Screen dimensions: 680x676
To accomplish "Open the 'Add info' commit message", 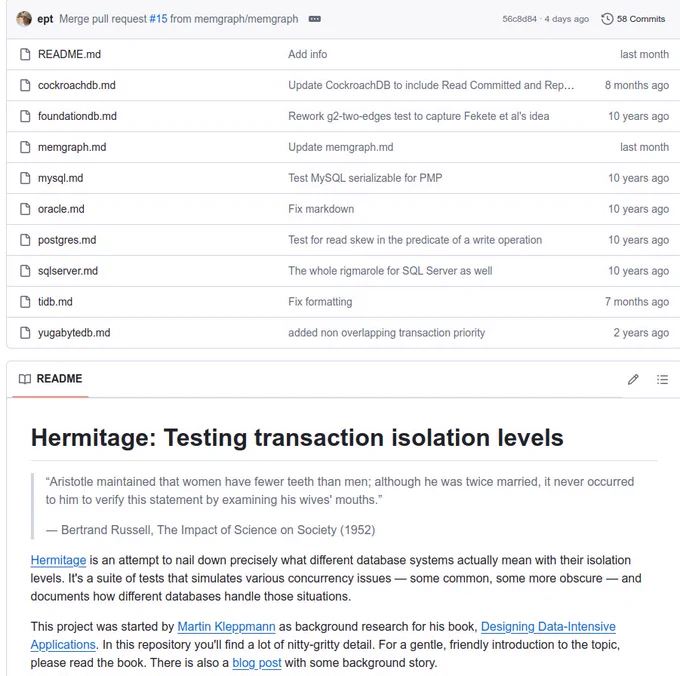I will (x=307, y=54).
